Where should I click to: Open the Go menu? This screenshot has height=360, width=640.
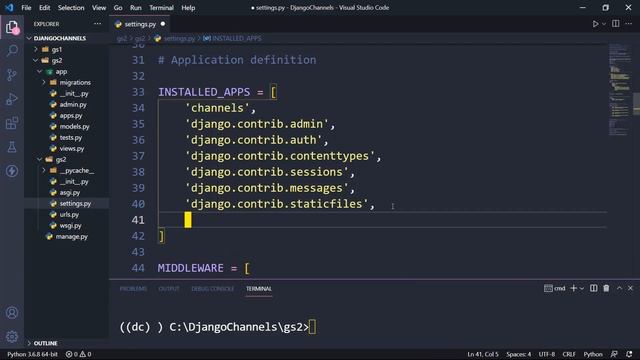click(x=118, y=8)
